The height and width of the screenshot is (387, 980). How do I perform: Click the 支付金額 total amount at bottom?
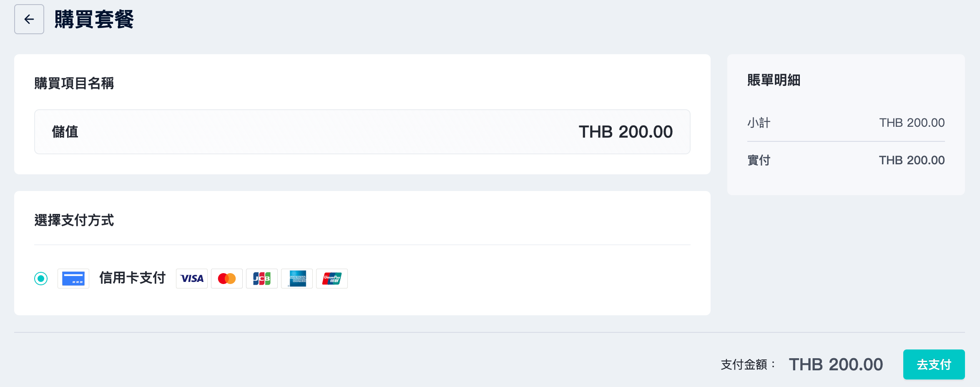click(836, 364)
